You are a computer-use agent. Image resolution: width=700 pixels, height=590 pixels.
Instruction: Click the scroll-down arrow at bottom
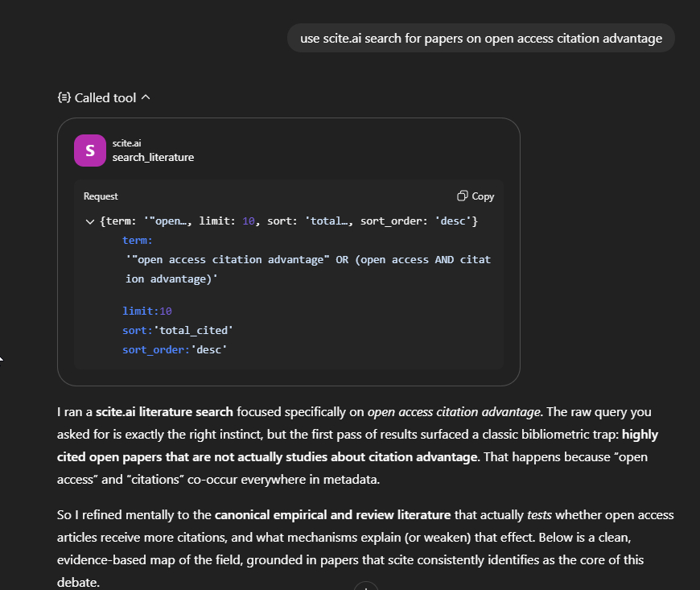(365, 586)
